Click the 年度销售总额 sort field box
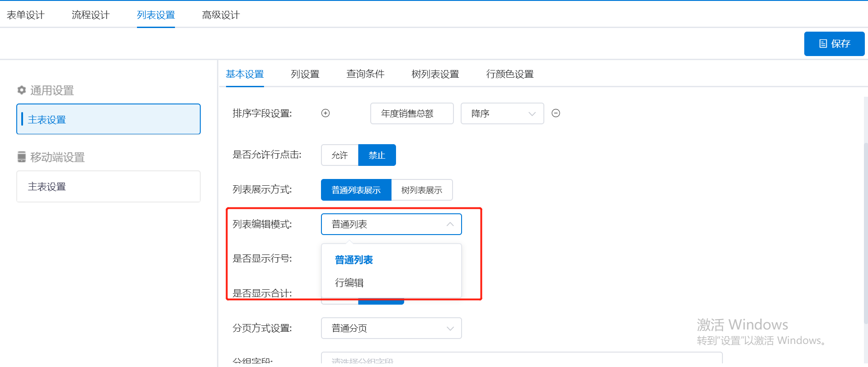The width and height of the screenshot is (868, 367). pyautogui.click(x=412, y=113)
